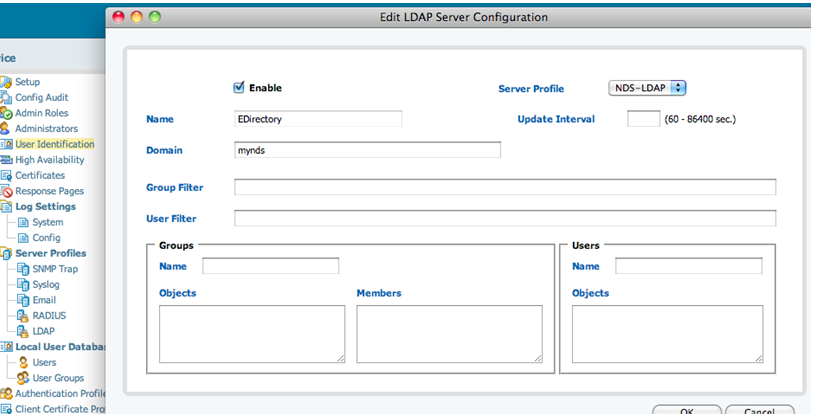
Task: Open User Identification in sidebar
Action: coord(54,144)
